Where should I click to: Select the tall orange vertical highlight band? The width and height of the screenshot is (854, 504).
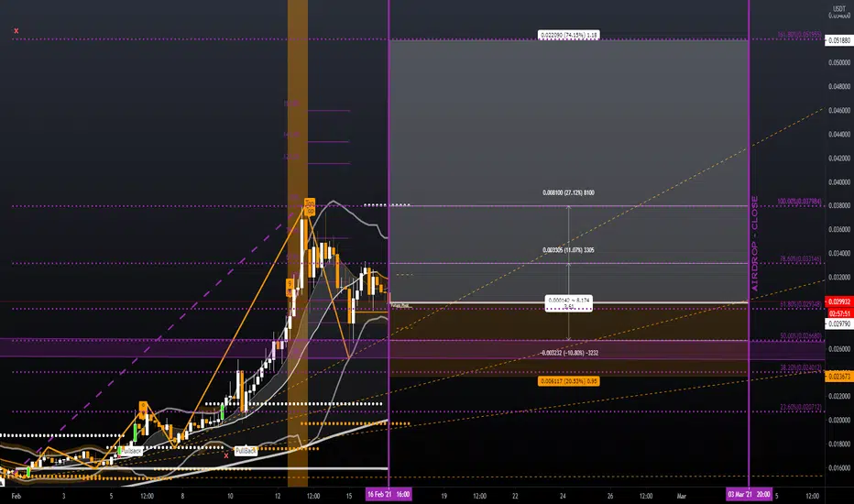tap(298, 243)
